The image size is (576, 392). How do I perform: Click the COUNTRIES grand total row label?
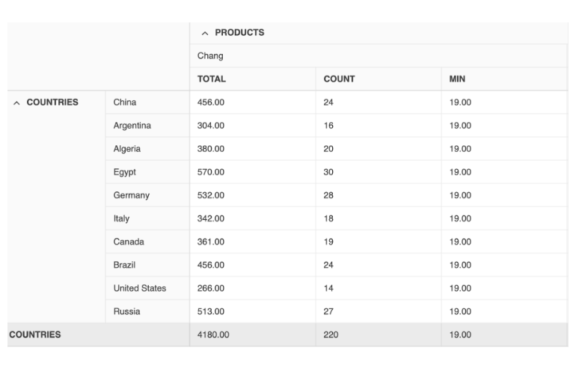point(35,335)
